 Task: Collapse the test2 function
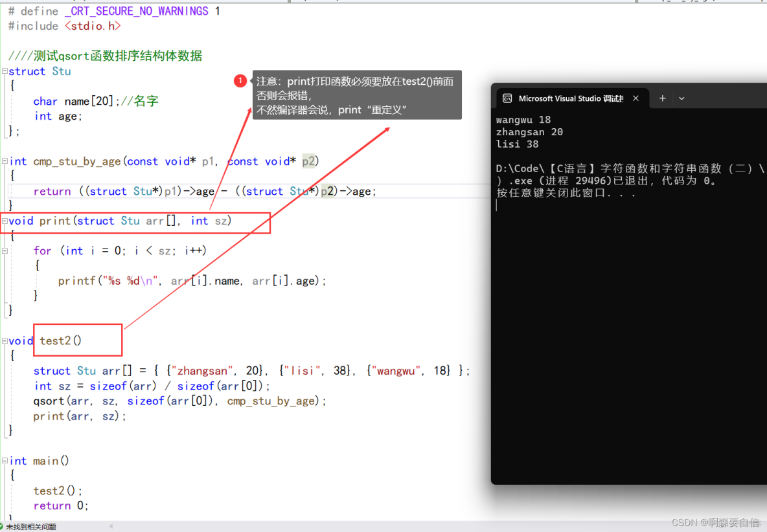(4, 340)
